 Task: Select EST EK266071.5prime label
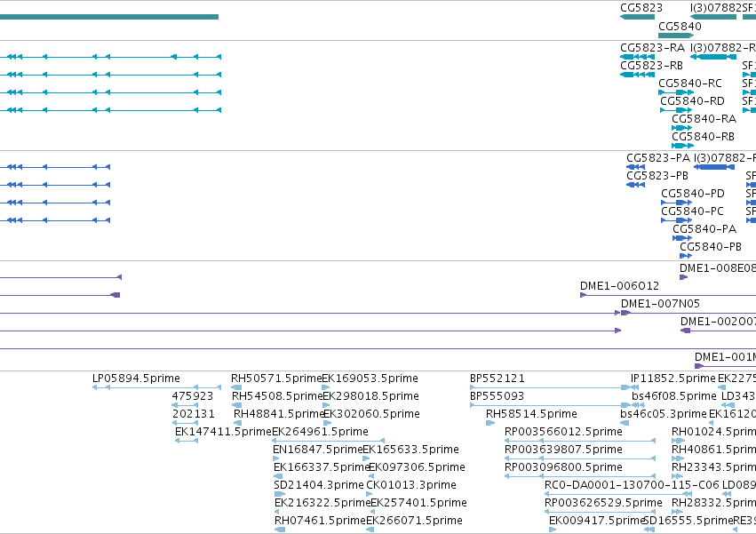415,521
